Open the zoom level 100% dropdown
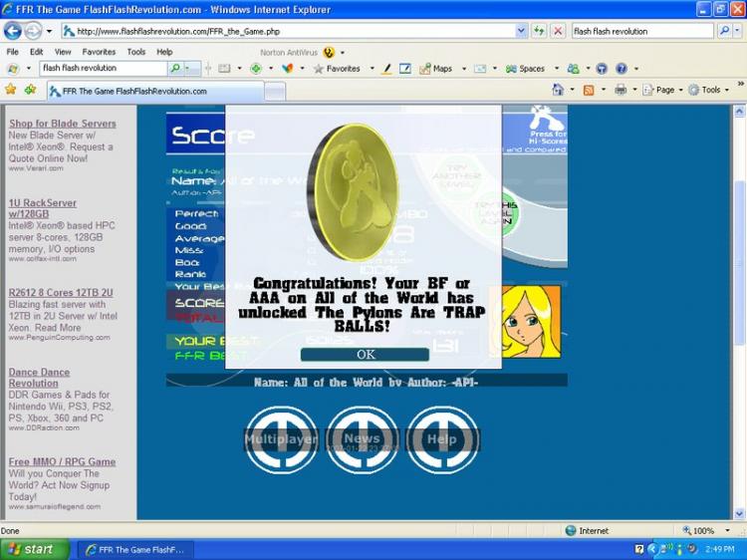 [727, 530]
